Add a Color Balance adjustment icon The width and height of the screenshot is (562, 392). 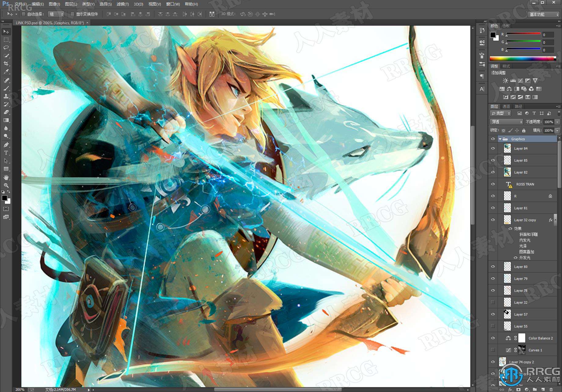pos(509,89)
